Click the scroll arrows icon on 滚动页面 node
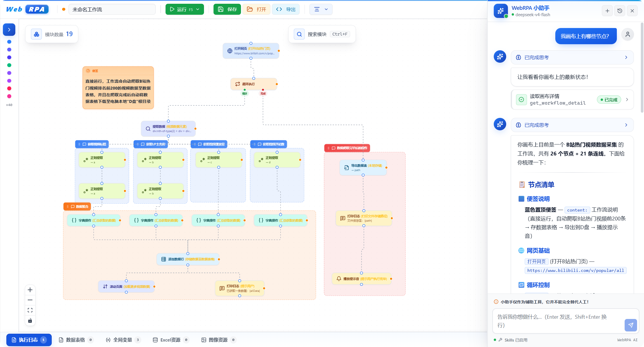The width and height of the screenshot is (644, 347). (105, 287)
